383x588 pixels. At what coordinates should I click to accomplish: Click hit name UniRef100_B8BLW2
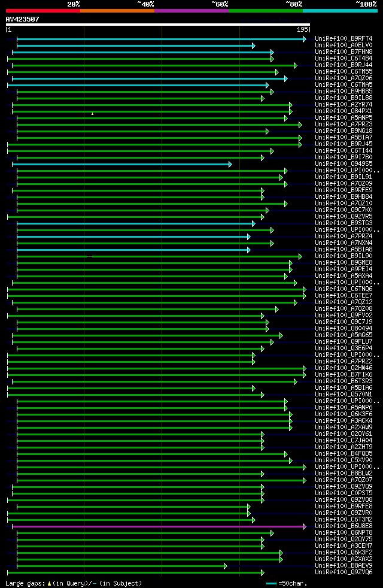click(x=344, y=474)
